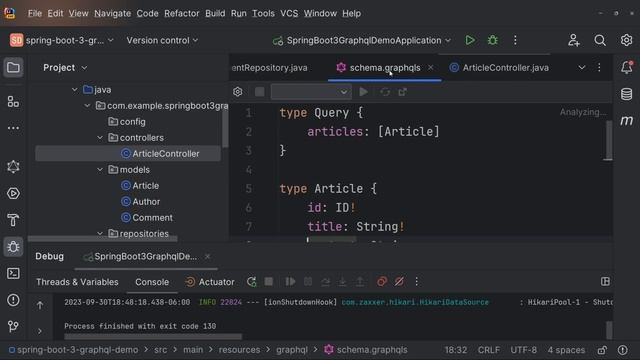Viewport: 640px width, 360px height.
Task: Switch to Actuator tab
Action: coord(210,282)
